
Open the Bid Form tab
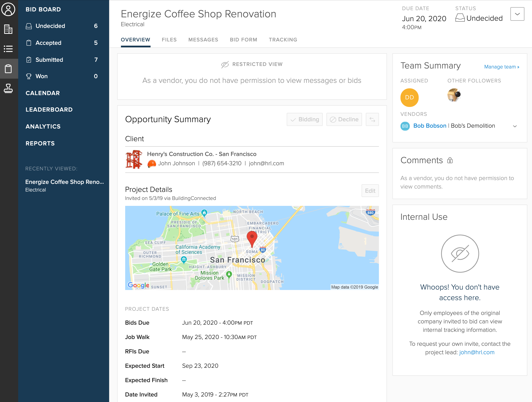pos(243,40)
